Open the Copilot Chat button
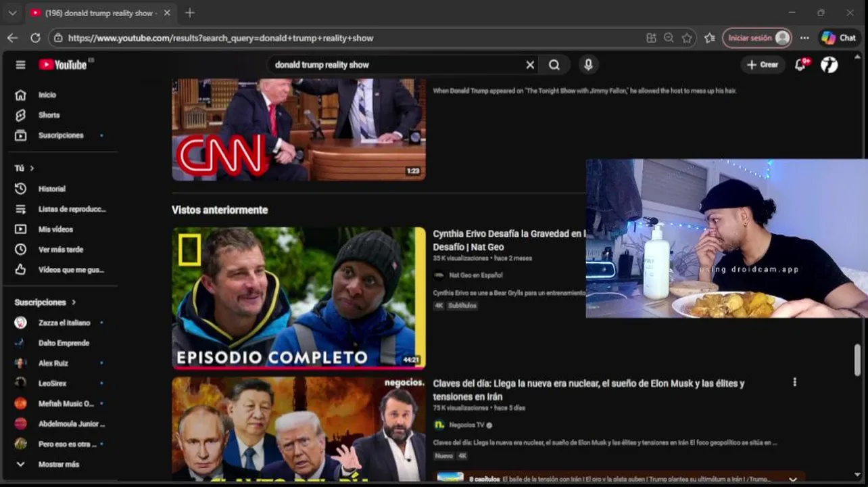Screen dimensions: 868x487 click(x=838, y=38)
